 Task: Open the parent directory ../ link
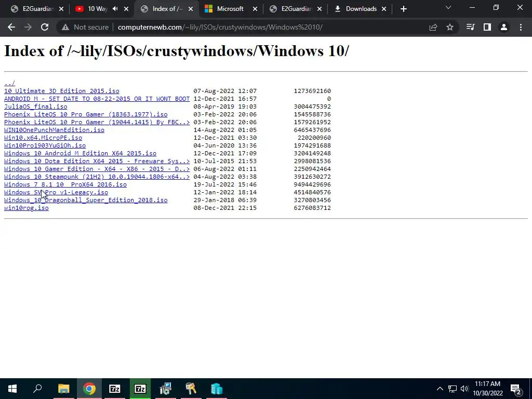(x=9, y=83)
